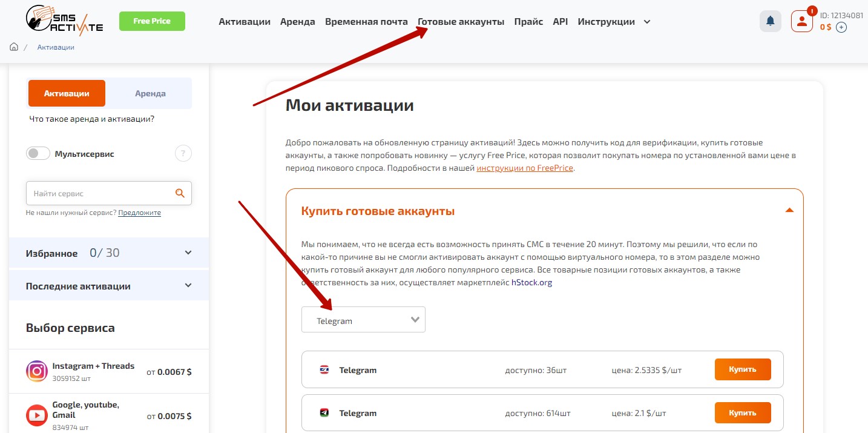Open the Telegram service dropdown
868x433 pixels.
tap(363, 320)
